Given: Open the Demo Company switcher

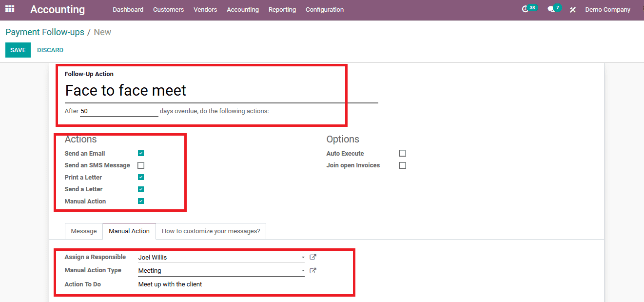Looking at the screenshot, I should coord(607,10).
